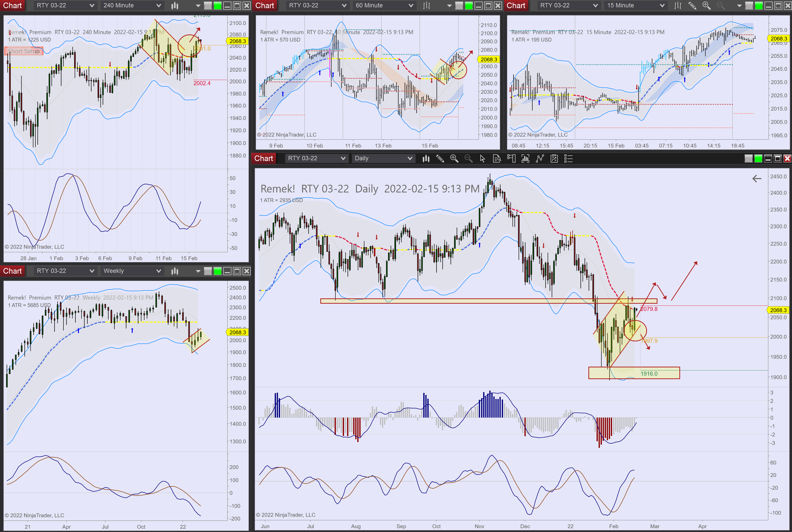Expand toolbar overflow arrow on 15 Minute chart
Image resolution: width=792 pixels, height=532 pixels.
tap(739, 5)
